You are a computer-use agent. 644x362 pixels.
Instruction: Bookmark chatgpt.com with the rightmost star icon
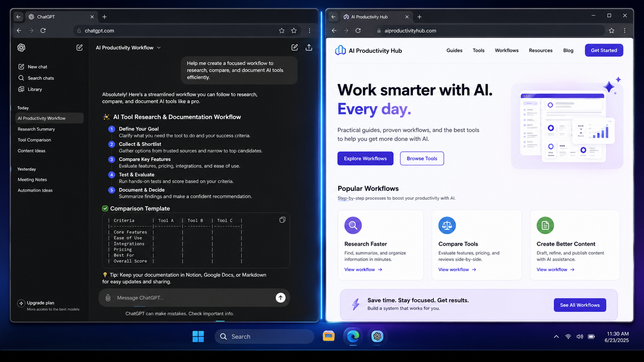click(x=294, y=30)
